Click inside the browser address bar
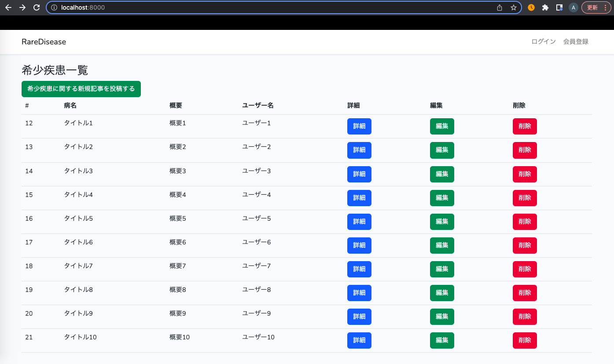The width and height of the screenshot is (614, 364). 264,7
